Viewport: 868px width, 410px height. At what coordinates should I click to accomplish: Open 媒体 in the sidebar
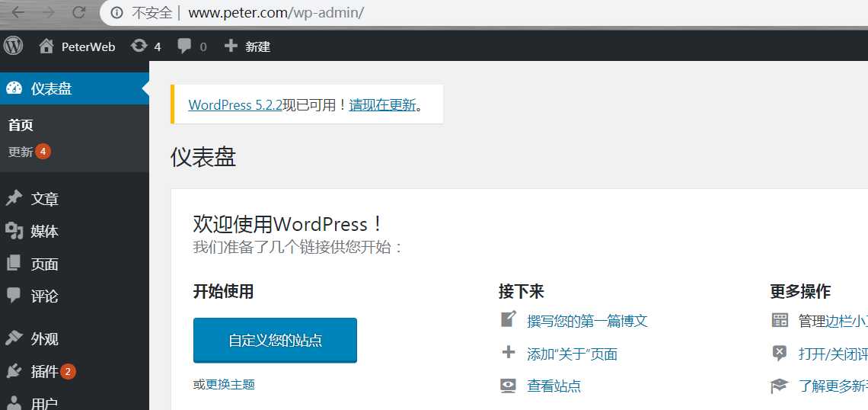click(x=45, y=232)
